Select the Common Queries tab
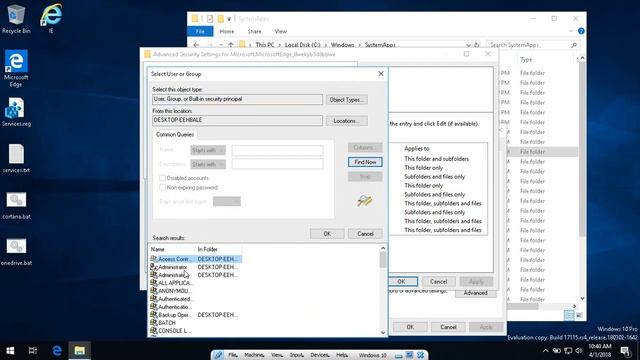Screen dimensions: 640x360 tap(175, 134)
